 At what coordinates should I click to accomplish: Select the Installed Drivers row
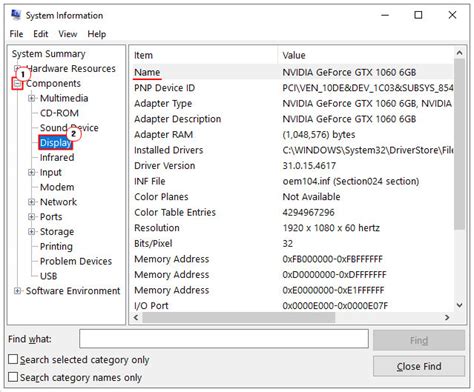point(292,150)
